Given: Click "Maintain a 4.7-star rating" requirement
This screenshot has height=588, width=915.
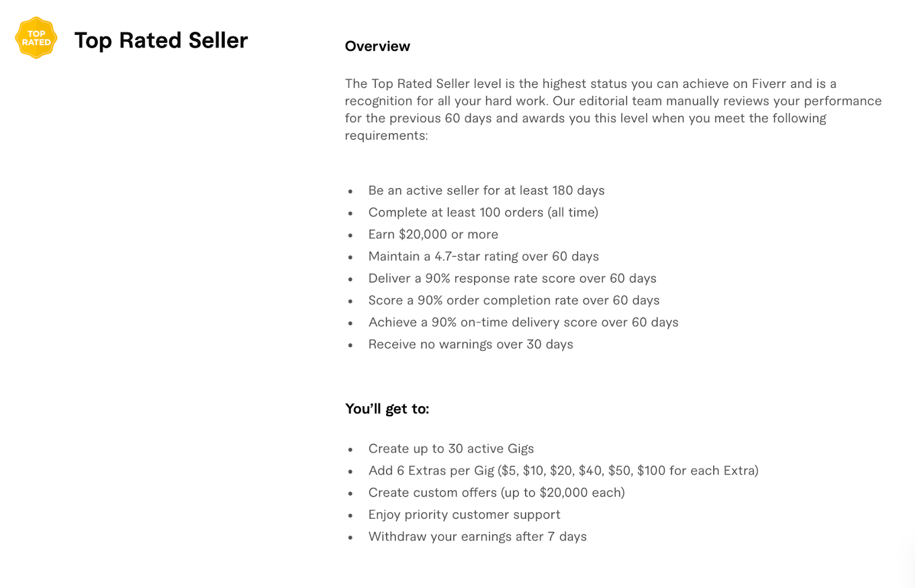Looking at the screenshot, I should pyautogui.click(x=483, y=257).
